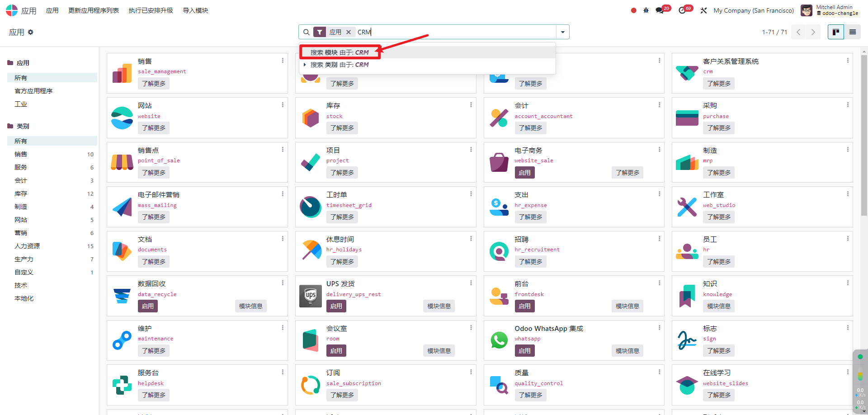Open 导入模块 menu

click(x=195, y=10)
